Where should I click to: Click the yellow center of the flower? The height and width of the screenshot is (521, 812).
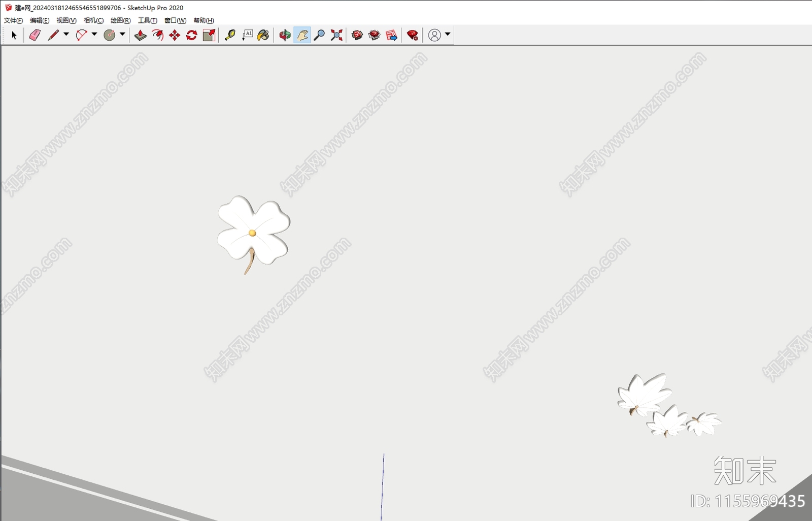[252, 233]
